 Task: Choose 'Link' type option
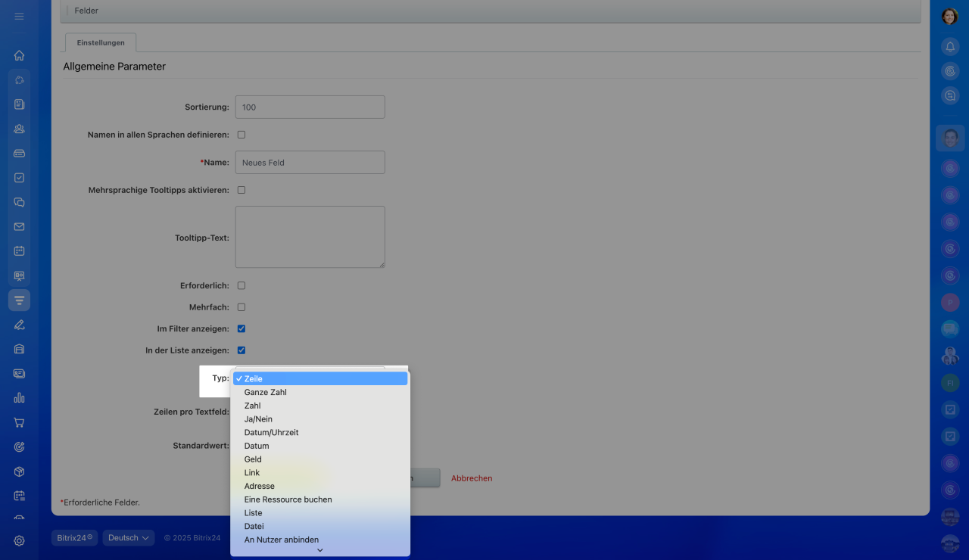(x=320, y=472)
